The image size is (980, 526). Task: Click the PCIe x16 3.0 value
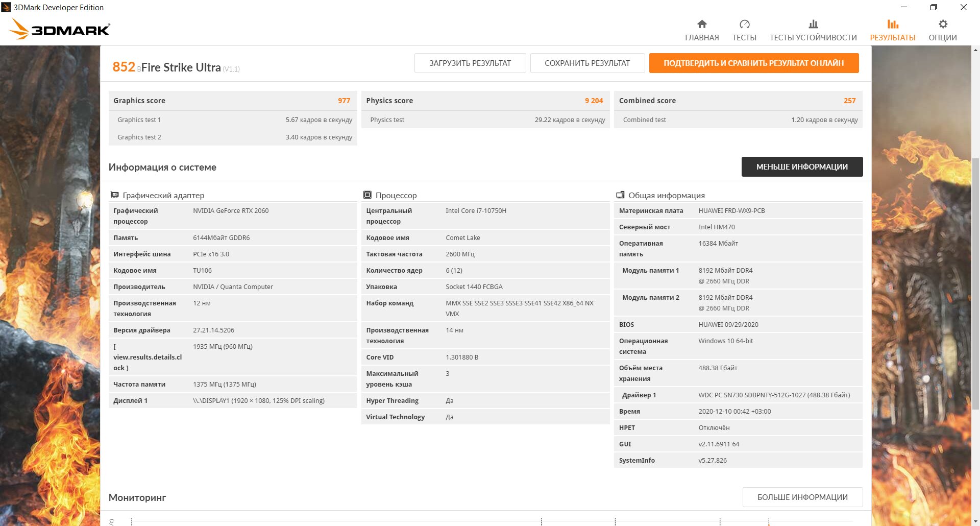(x=211, y=254)
